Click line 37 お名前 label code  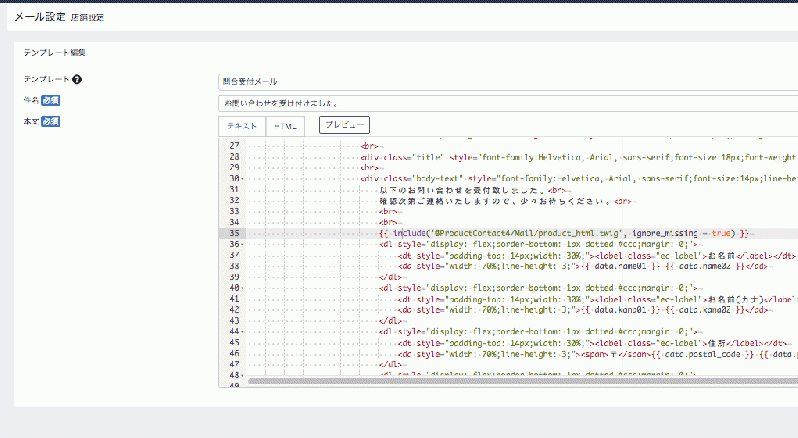596,255
